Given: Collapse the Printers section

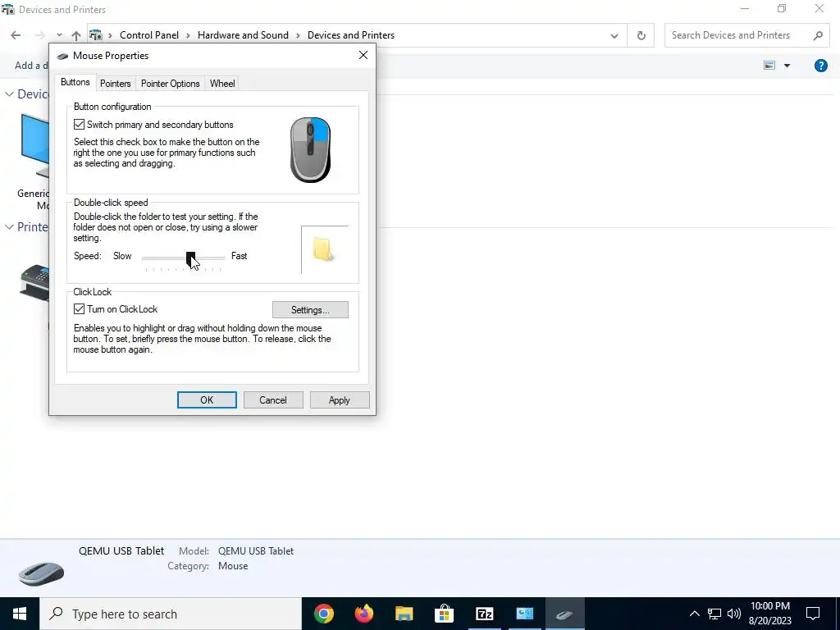Looking at the screenshot, I should (x=9, y=227).
